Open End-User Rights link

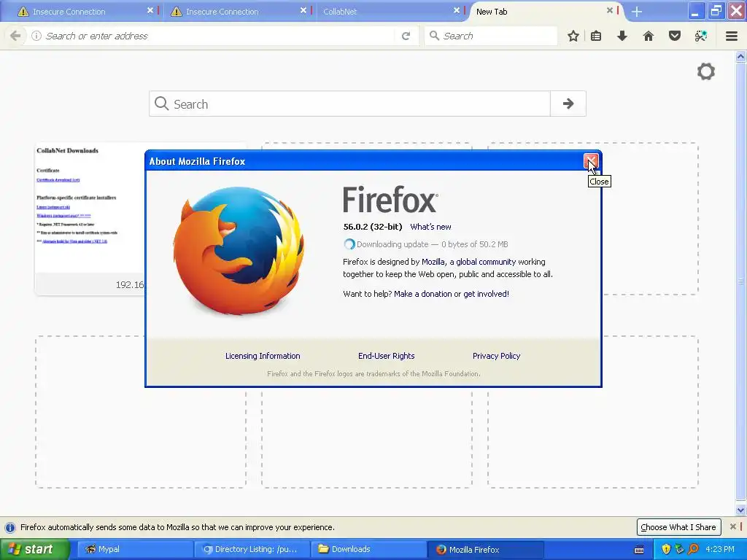coord(387,356)
